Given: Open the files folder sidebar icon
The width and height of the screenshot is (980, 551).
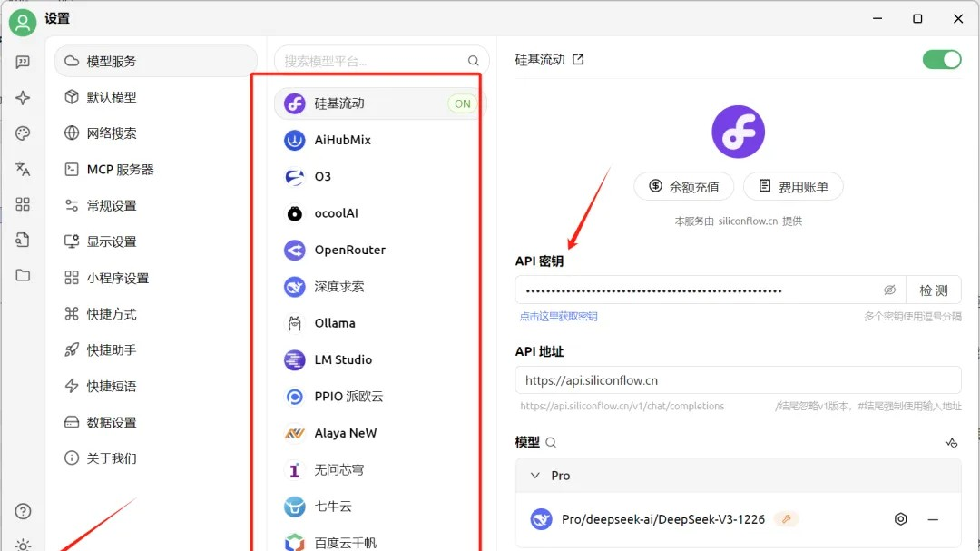Looking at the screenshot, I should click(x=23, y=275).
